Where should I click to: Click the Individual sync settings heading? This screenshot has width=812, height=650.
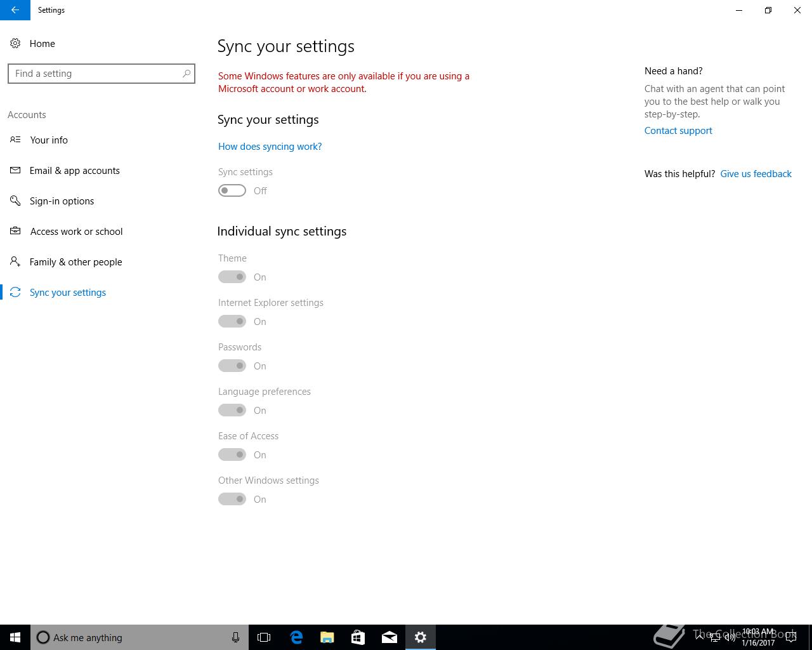[282, 232]
